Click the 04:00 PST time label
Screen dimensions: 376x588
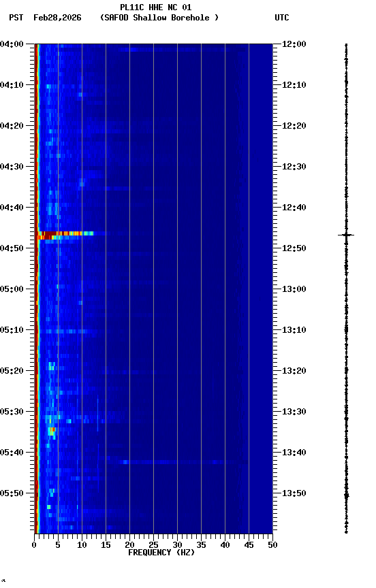pos(12,44)
